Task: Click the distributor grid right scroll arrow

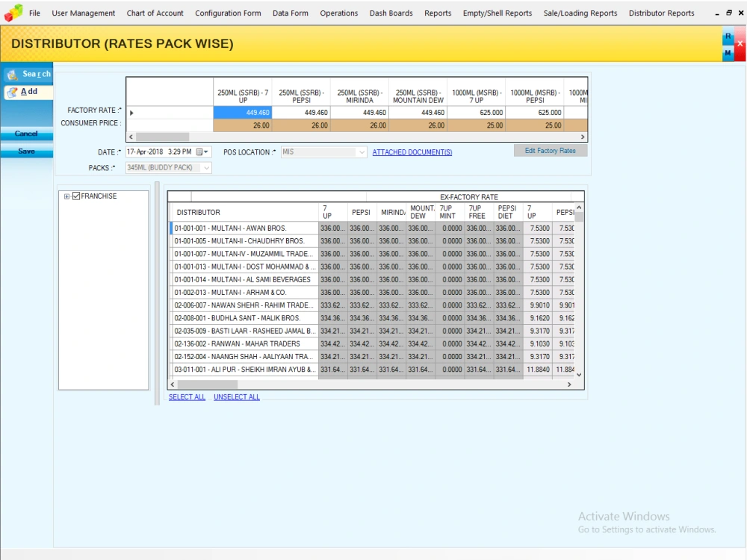Action: click(568, 385)
